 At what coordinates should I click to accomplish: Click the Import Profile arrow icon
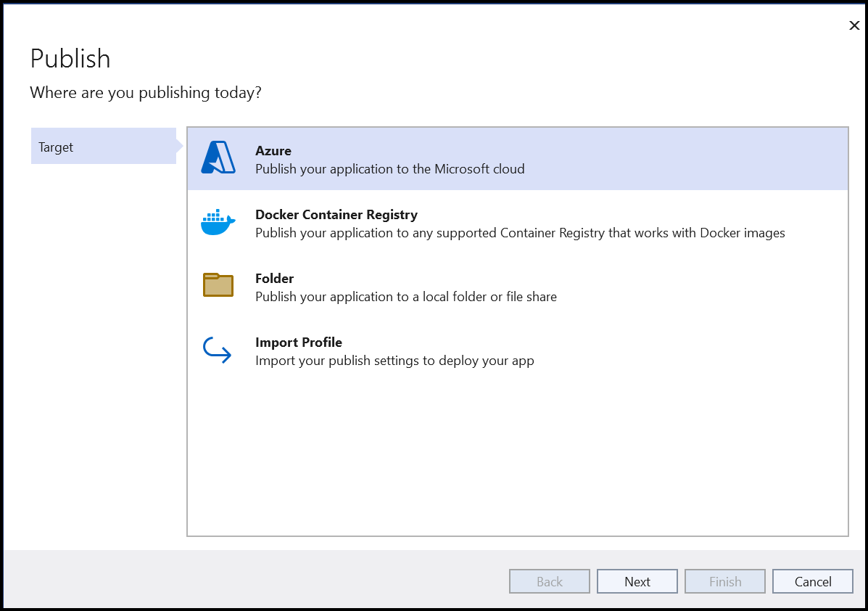pyautogui.click(x=218, y=350)
